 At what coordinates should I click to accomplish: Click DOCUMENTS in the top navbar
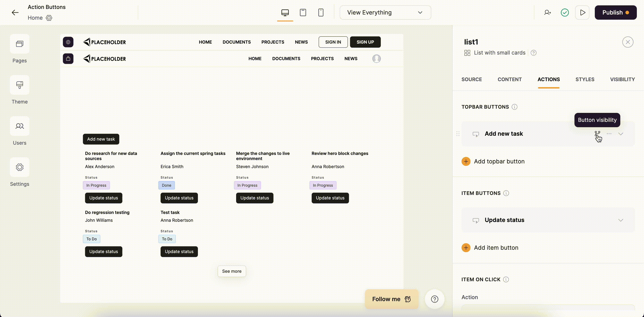click(237, 42)
